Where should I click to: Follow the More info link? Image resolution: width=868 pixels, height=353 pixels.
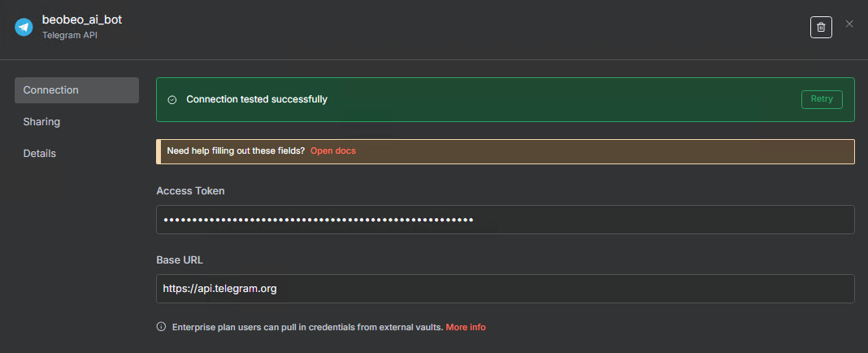click(466, 327)
